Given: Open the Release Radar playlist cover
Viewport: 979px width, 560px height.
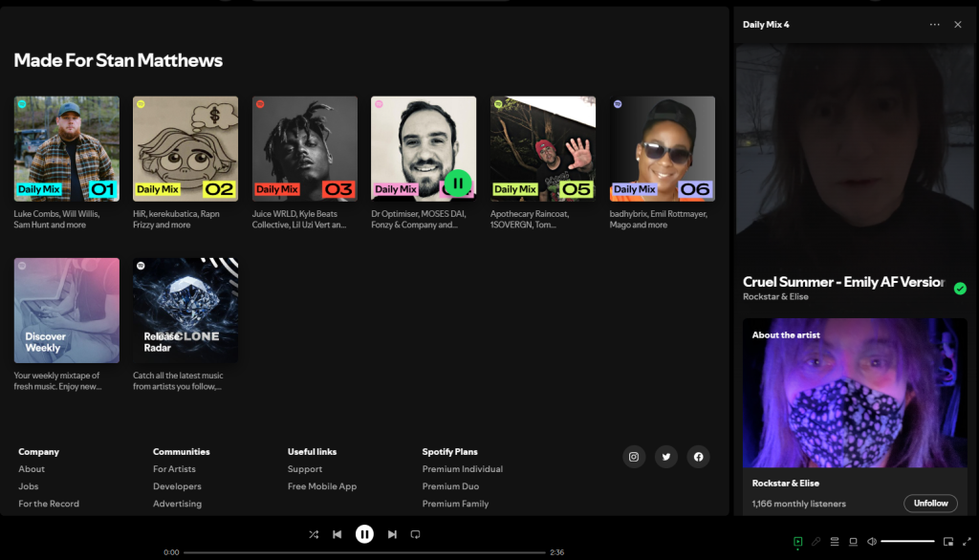Looking at the screenshot, I should point(185,311).
